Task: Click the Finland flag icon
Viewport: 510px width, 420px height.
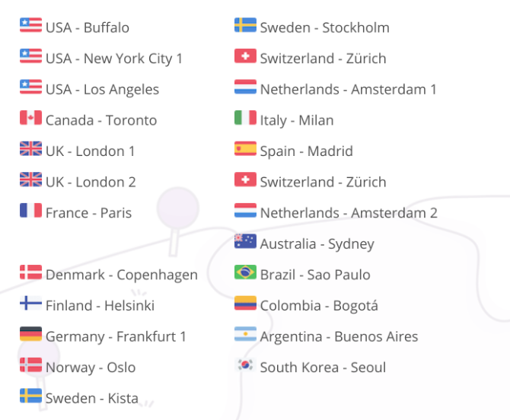Action: pos(30,304)
